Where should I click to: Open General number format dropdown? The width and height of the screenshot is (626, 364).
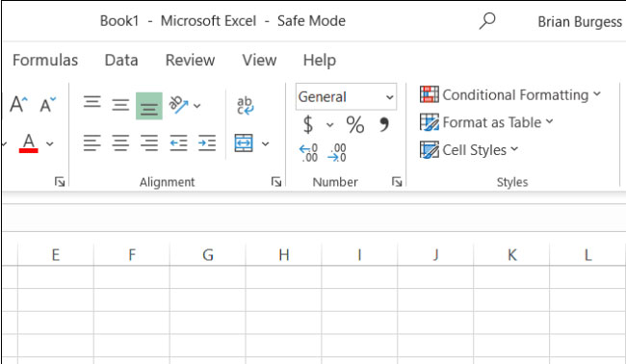[x=346, y=96]
